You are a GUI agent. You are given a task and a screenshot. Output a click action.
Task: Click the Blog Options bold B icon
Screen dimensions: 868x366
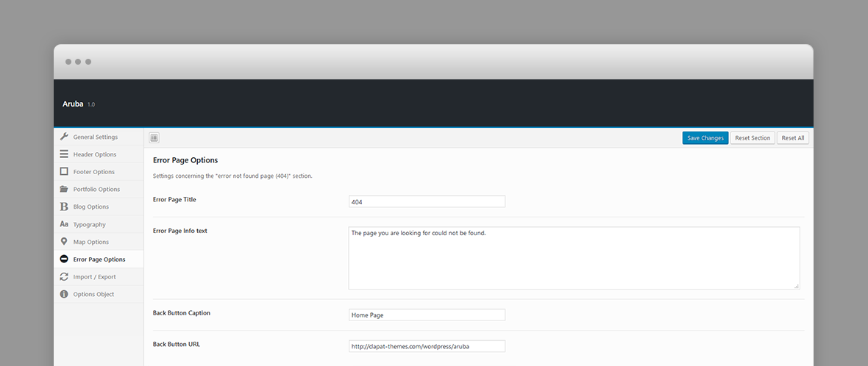pyautogui.click(x=64, y=207)
